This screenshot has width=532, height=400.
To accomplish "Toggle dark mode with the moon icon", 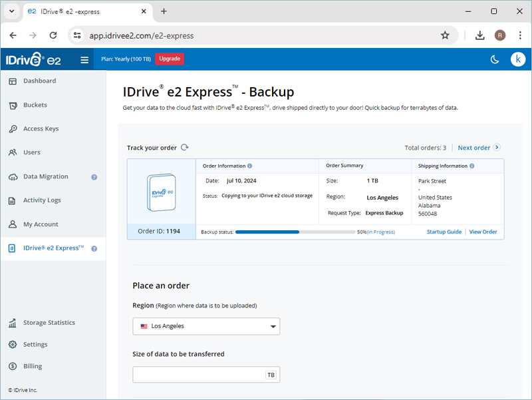I will 495,60.
